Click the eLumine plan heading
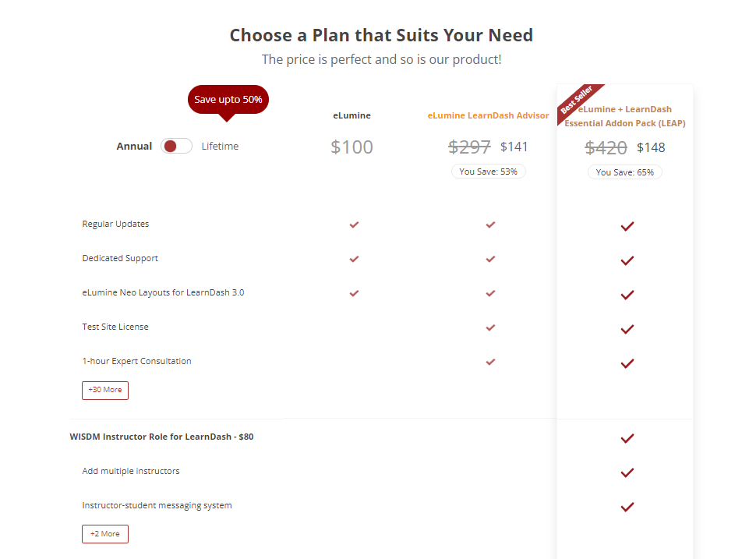 (352, 115)
